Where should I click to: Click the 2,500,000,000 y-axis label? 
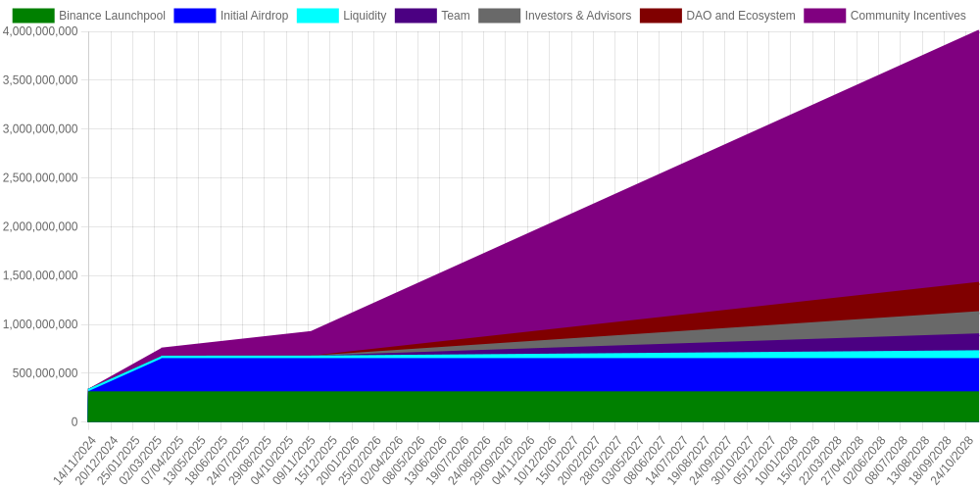click(x=40, y=177)
